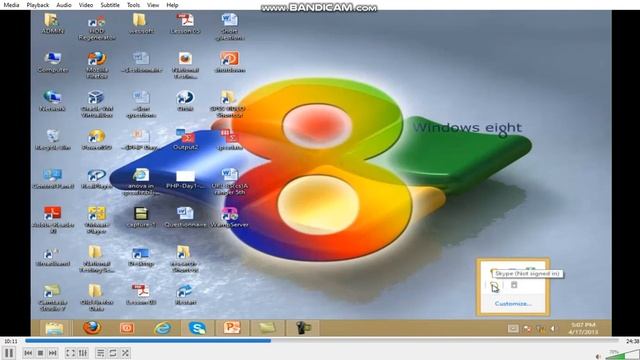The image size is (640, 360).
Task: Show extended settings equalizer panel
Action: [83, 353]
